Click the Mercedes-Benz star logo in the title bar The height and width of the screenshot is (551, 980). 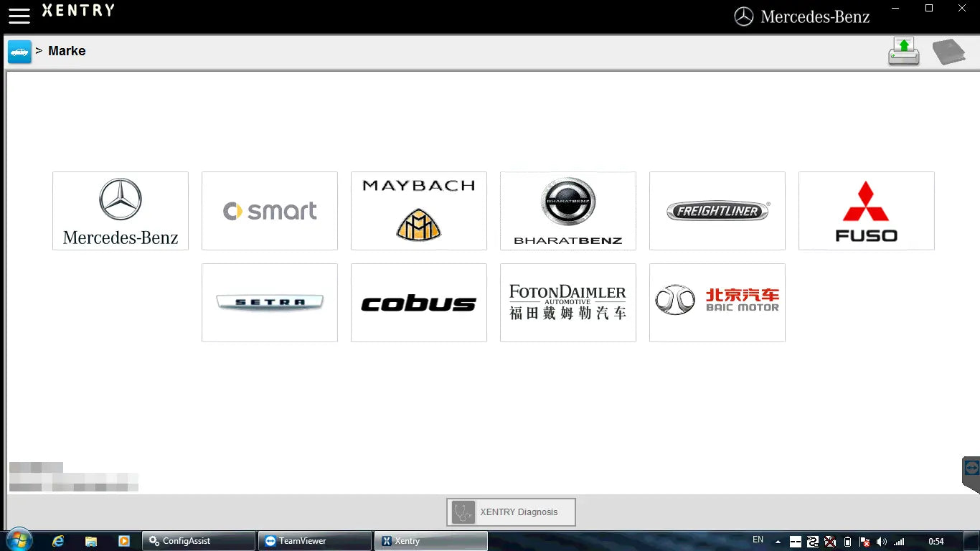pos(745,16)
